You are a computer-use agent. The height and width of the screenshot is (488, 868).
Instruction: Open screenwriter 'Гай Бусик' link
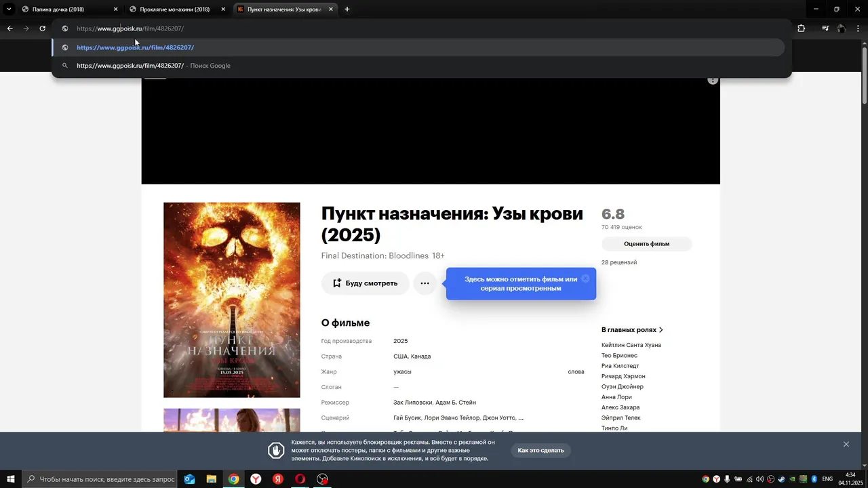click(407, 418)
